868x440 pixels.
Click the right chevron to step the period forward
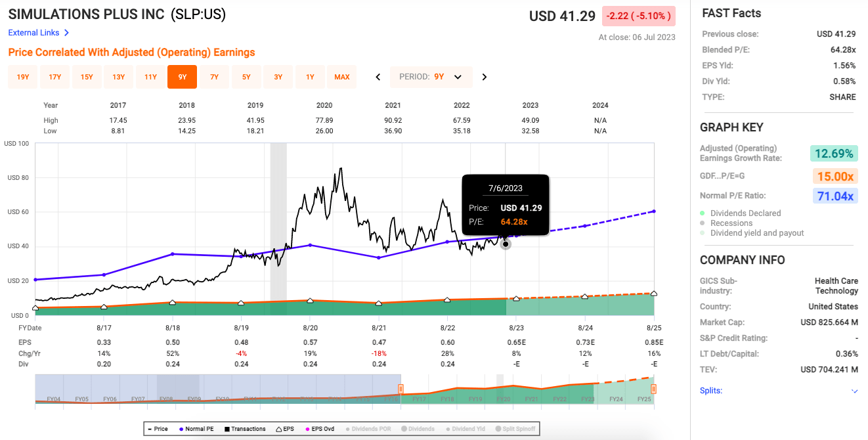[x=484, y=76]
